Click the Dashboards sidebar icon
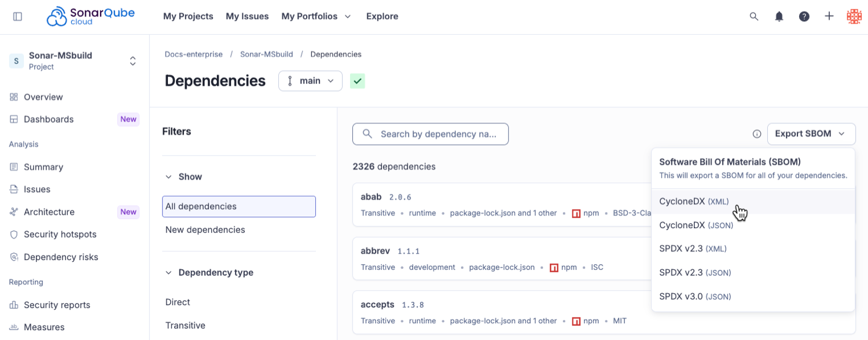 pos(14,119)
